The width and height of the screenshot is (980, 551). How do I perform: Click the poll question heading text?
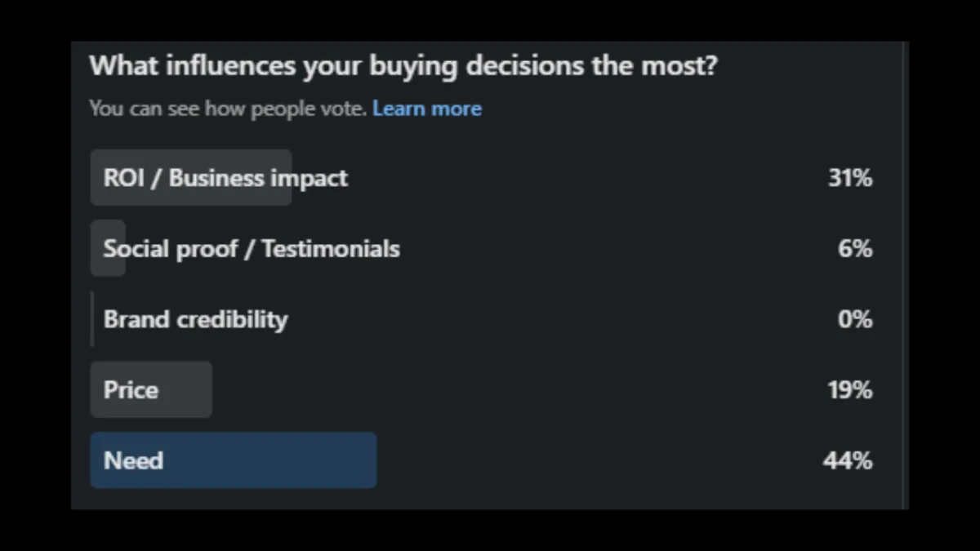(403, 66)
